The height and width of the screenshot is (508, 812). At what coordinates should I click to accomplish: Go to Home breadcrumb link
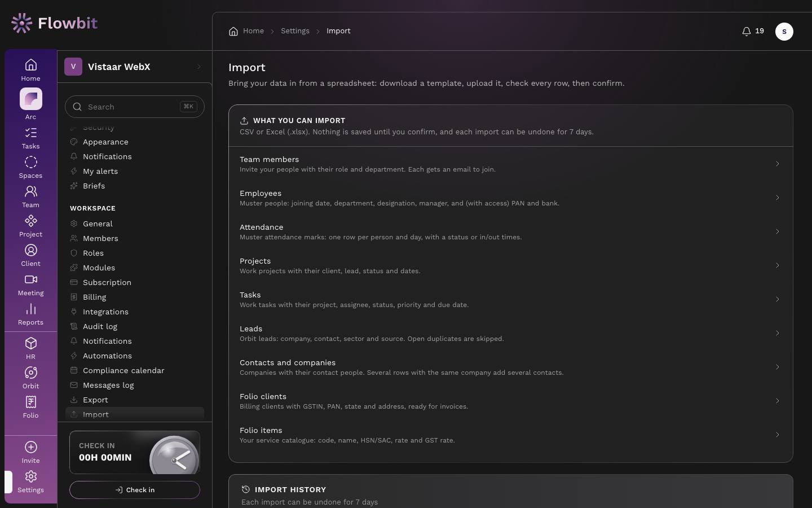[x=253, y=31]
